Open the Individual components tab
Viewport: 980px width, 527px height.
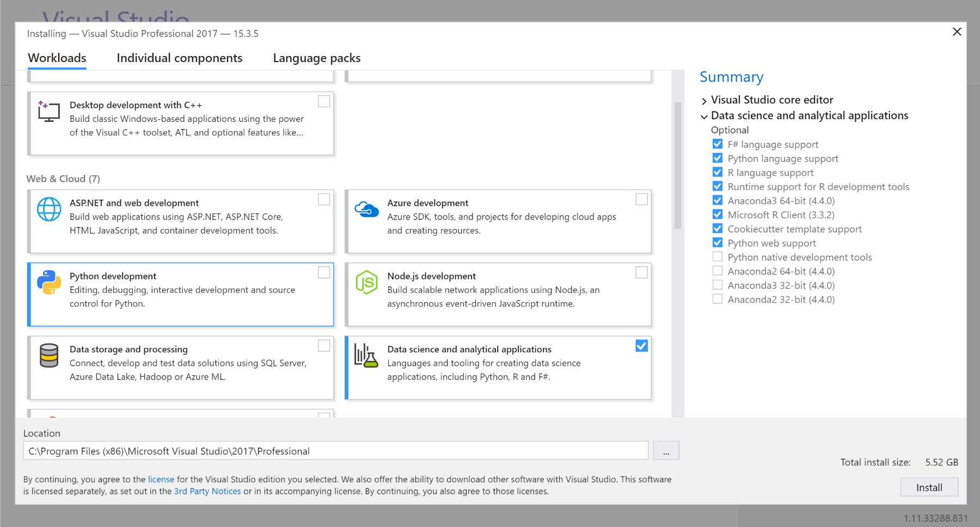180,58
